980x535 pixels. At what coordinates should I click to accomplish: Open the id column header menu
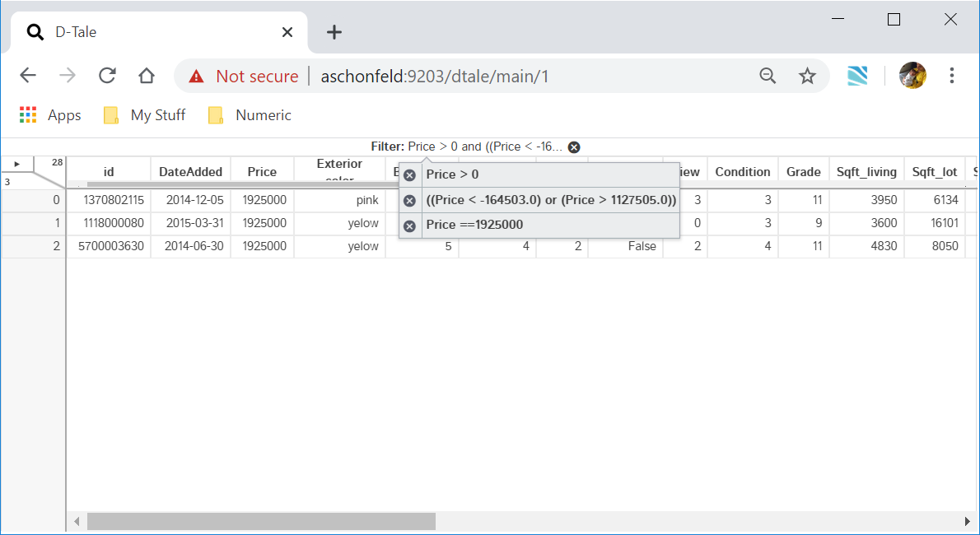tap(109, 172)
